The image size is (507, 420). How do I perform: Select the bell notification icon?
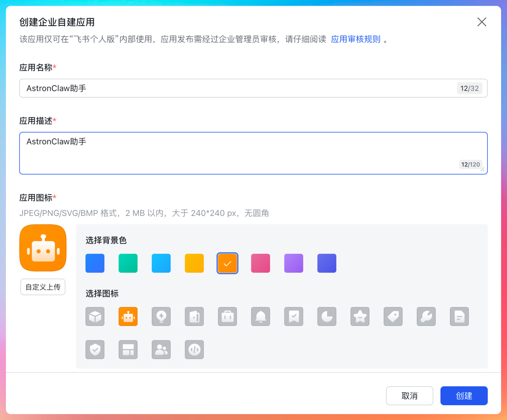pyautogui.click(x=260, y=316)
